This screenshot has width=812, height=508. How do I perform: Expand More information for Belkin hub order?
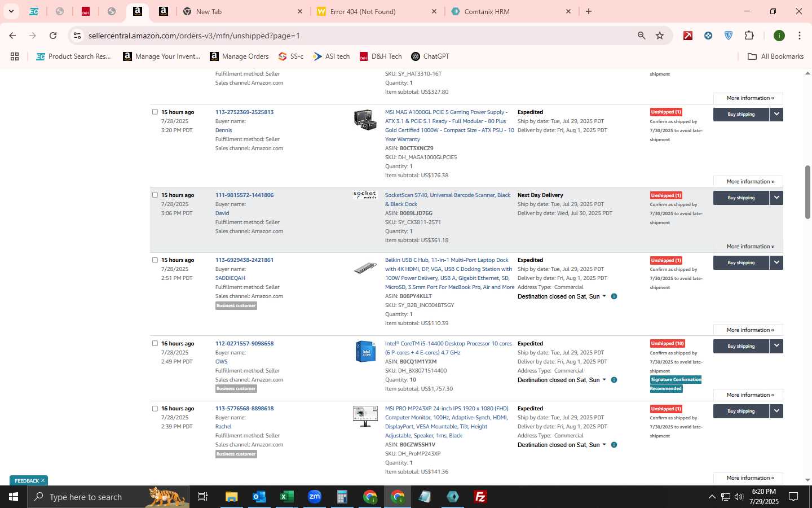click(x=748, y=330)
